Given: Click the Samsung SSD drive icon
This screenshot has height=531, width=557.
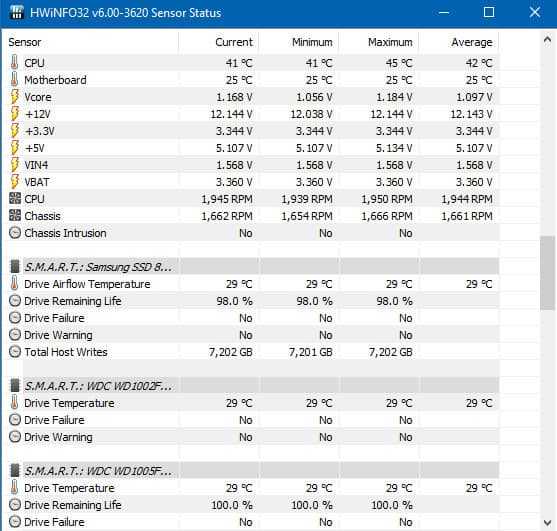Looking at the screenshot, I should coord(15,267).
